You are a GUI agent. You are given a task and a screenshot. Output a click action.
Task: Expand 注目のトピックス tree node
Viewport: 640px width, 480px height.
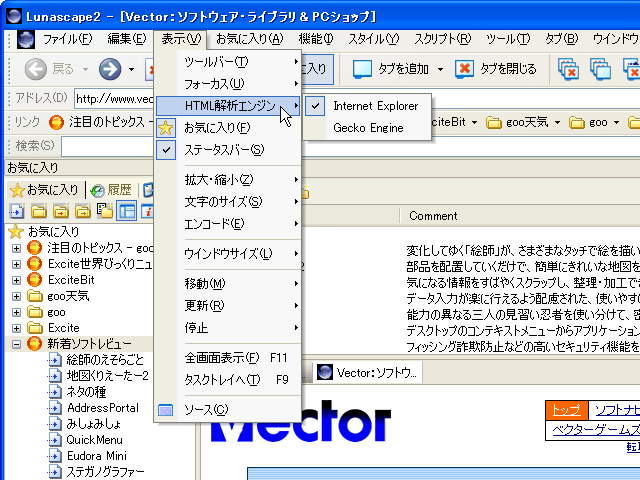click(x=16, y=248)
